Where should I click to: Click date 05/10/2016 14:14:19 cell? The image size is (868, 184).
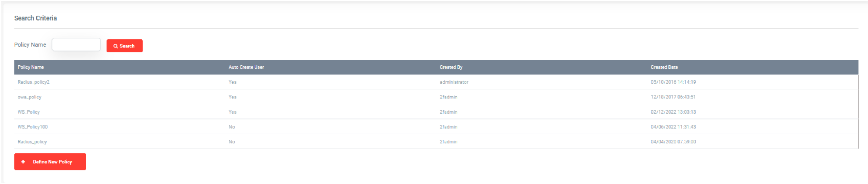pos(673,82)
